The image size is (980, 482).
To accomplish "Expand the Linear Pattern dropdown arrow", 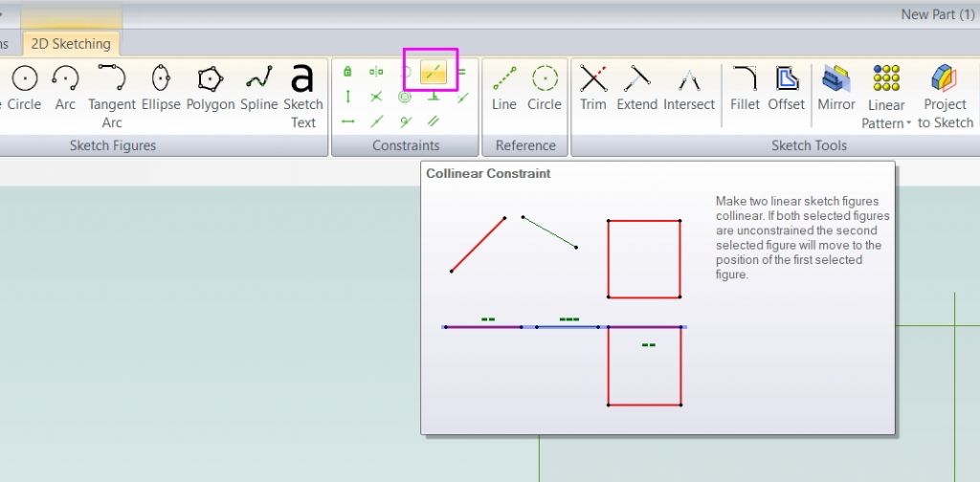I will pos(909,123).
